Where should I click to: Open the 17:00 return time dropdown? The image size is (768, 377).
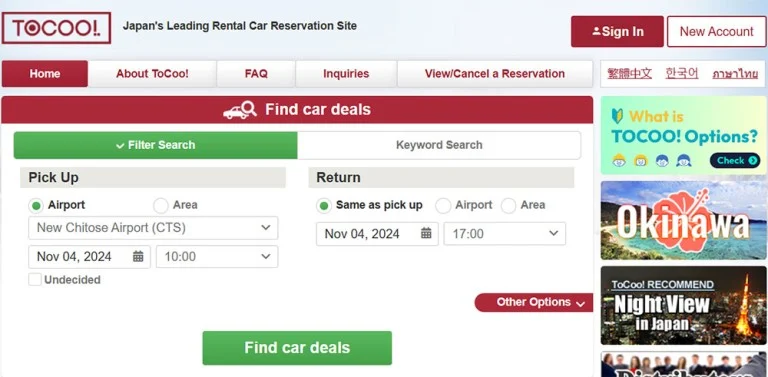pos(504,234)
